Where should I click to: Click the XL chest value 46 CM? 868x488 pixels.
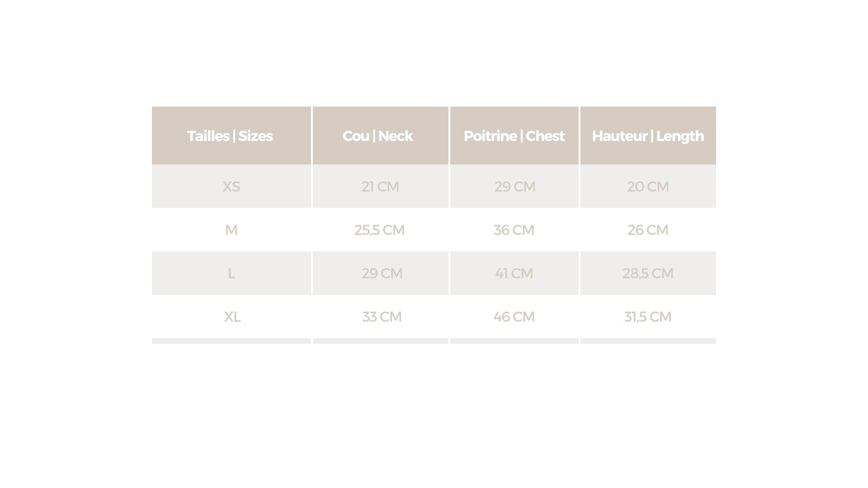tap(514, 317)
